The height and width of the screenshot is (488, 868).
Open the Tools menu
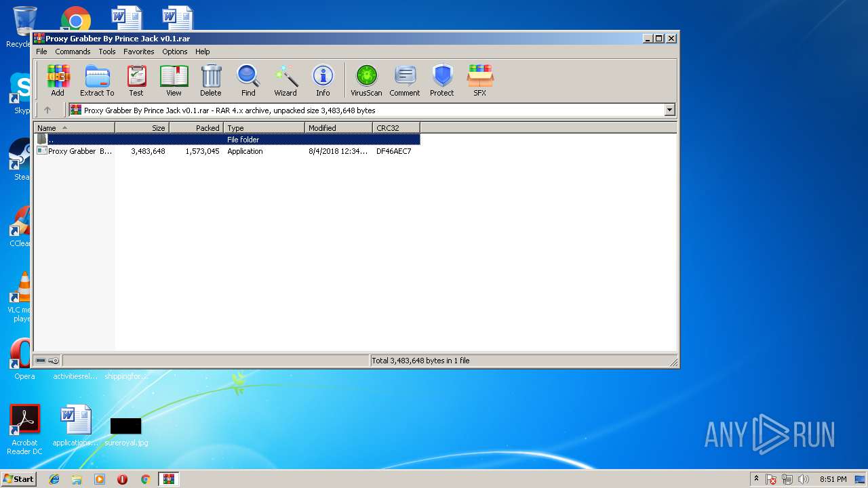107,52
